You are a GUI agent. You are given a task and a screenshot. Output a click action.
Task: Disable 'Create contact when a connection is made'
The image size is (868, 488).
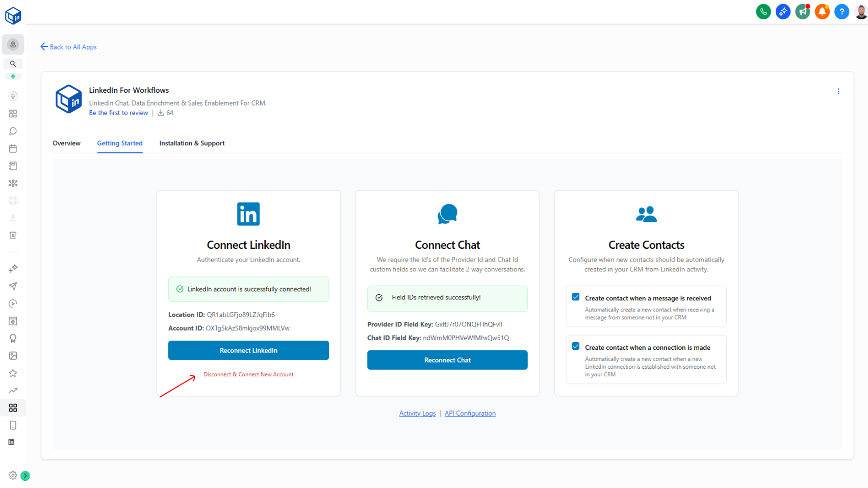point(575,346)
